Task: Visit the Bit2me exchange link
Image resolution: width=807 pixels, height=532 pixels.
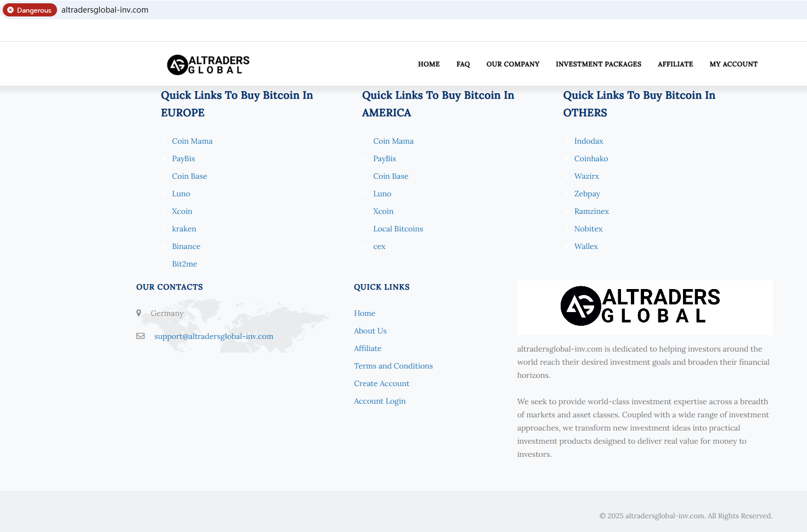Action: pyautogui.click(x=184, y=264)
